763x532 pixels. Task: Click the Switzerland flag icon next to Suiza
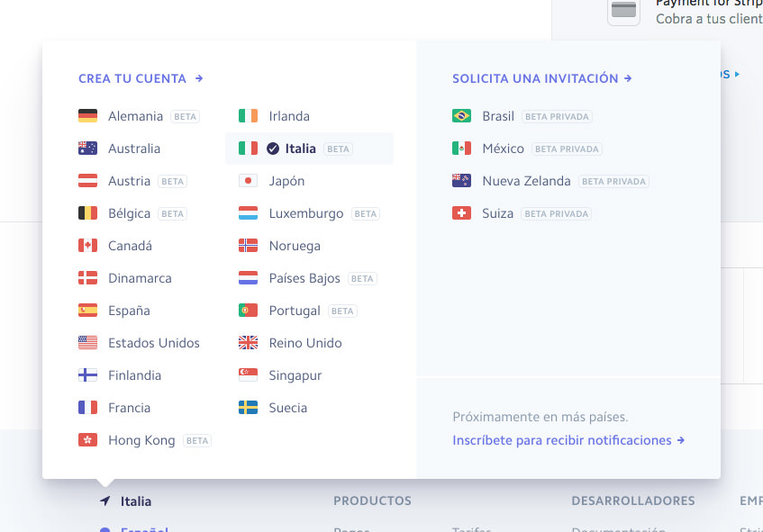point(461,213)
